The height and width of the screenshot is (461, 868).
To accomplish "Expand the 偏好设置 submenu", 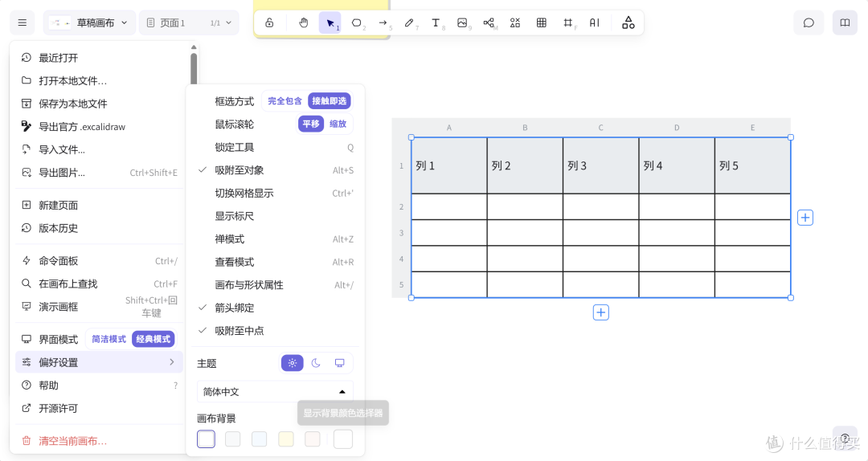I will click(x=99, y=362).
